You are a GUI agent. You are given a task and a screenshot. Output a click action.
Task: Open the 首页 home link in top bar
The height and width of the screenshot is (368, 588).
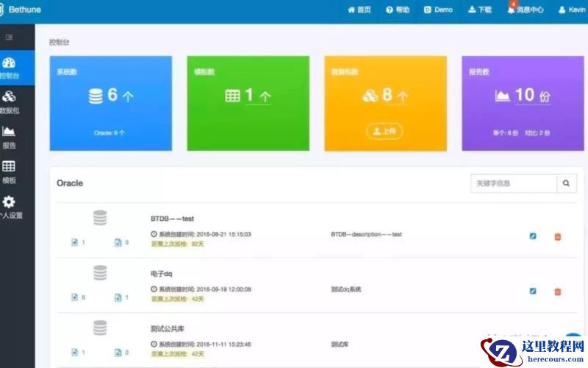pyautogui.click(x=359, y=10)
